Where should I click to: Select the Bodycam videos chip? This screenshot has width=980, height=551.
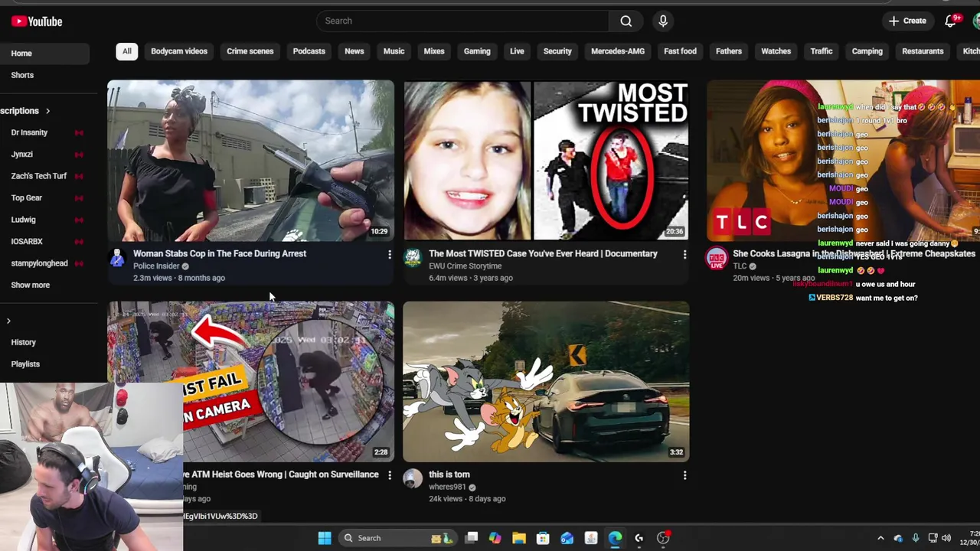[179, 51]
